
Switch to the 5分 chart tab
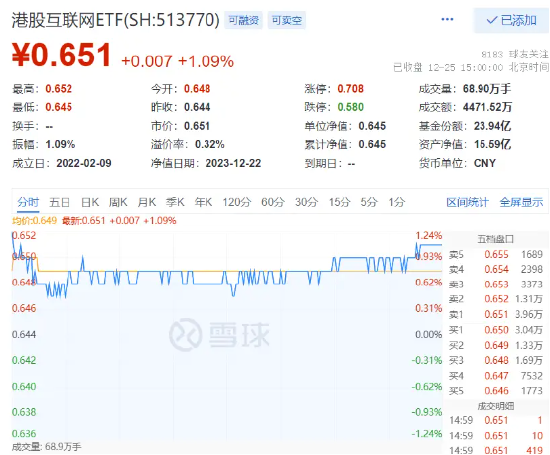[x=369, y=202]
